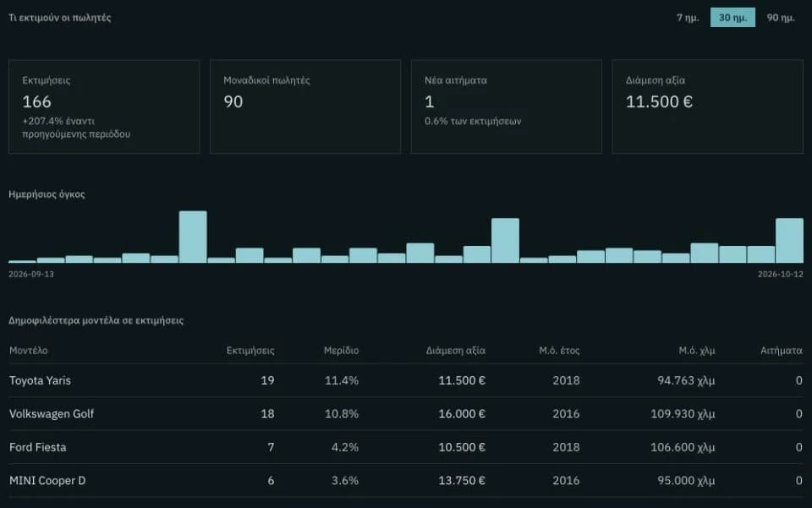Sort by the Εκτιμήσεις table column header
This screenshot has width=812, height=508.
click(x=250, y=350)
